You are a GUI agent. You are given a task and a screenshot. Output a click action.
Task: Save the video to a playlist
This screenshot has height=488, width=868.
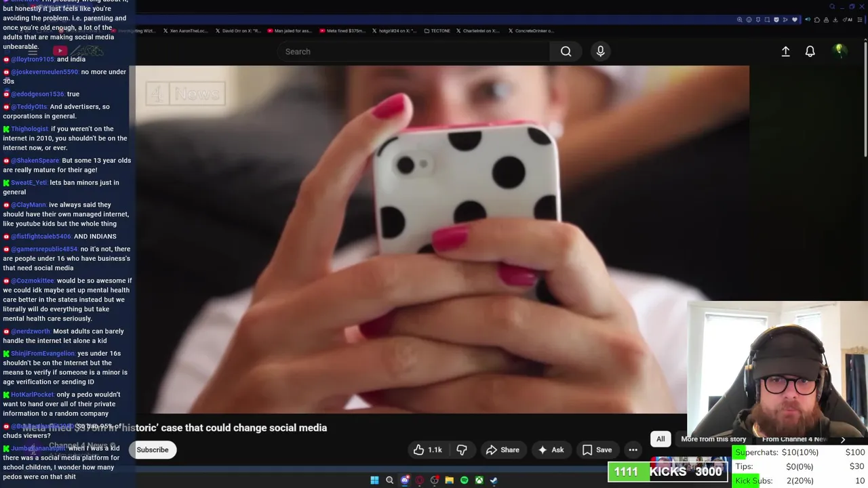pos(597,450)
